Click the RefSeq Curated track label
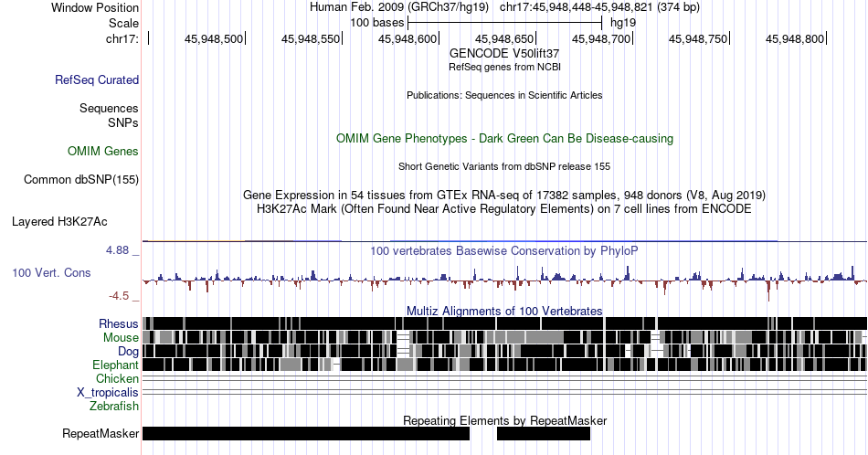The image size is (868, 455). click(96, 79)
